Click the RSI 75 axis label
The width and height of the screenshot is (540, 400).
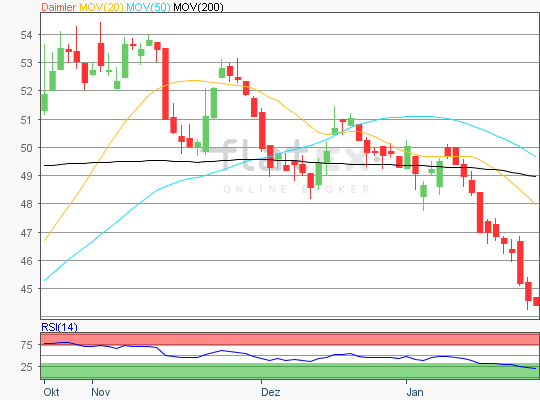[x=26, y=345]
